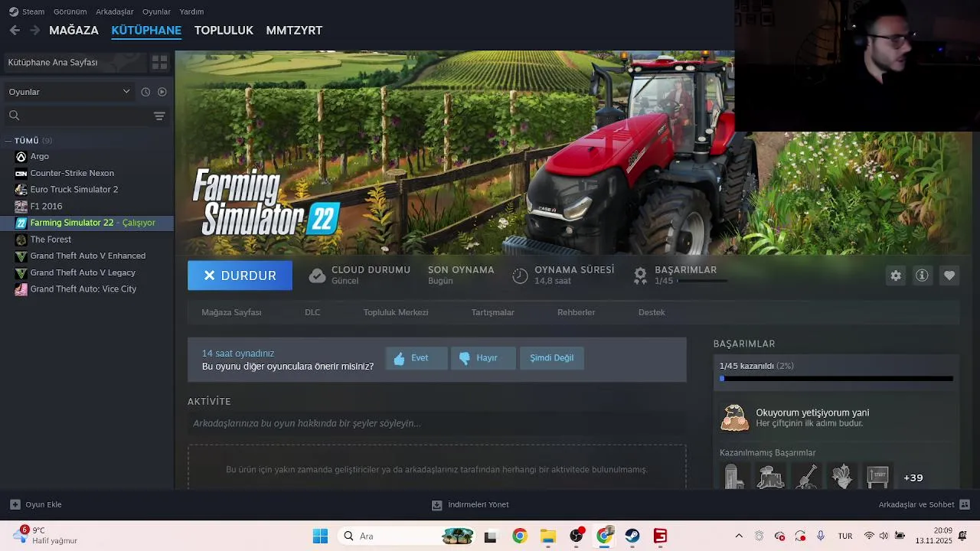Open Destek link
This screenshot has width=980, height=551.
tap(652, 312)
